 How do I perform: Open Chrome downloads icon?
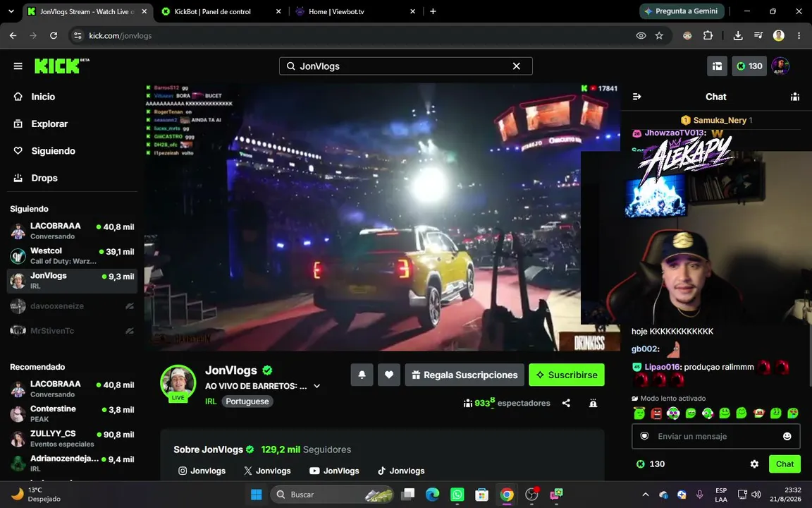(738, 36)
